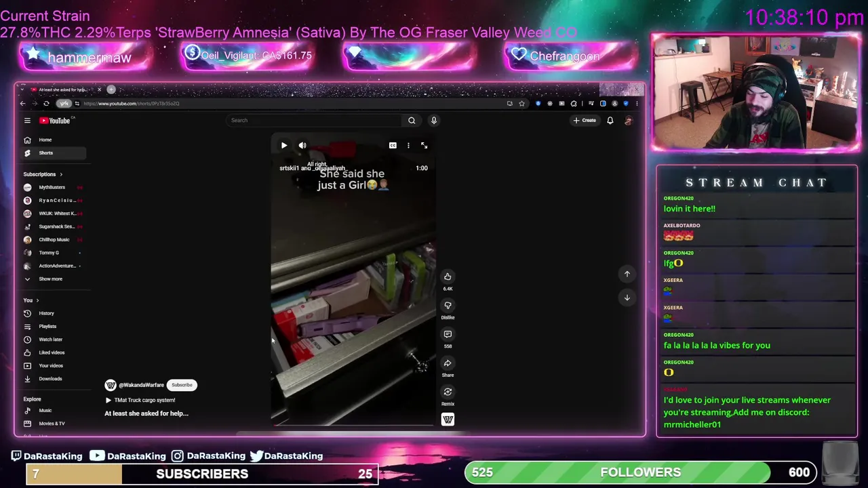Open the VPN badge in the address bar
Screen dimensions: 868x488
point(64,104)
